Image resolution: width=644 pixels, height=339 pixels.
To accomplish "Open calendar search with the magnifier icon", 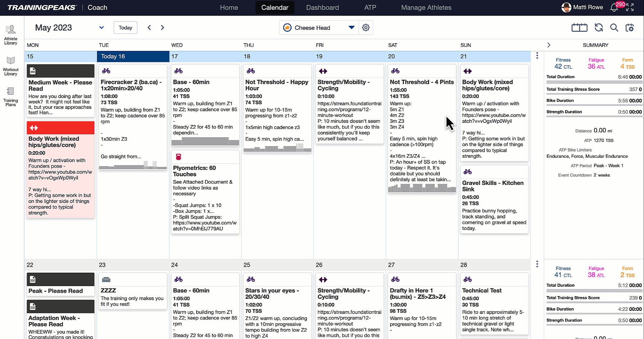I will (x=614, y=27).
